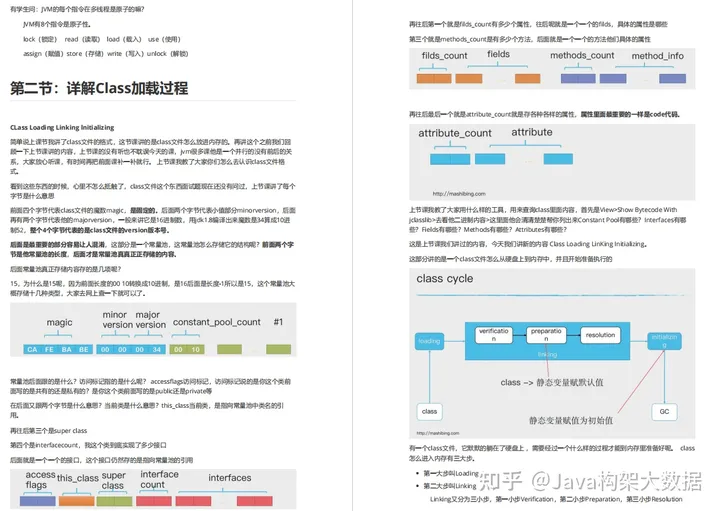Select the BE byte cell

tap(84, 349)
